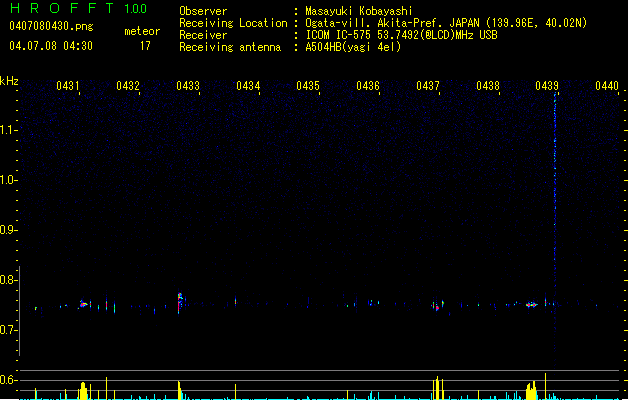The image size is (629, 400).
Task: Click the 0.9 kHz frequency label
Action: click(x=8, y=230)
